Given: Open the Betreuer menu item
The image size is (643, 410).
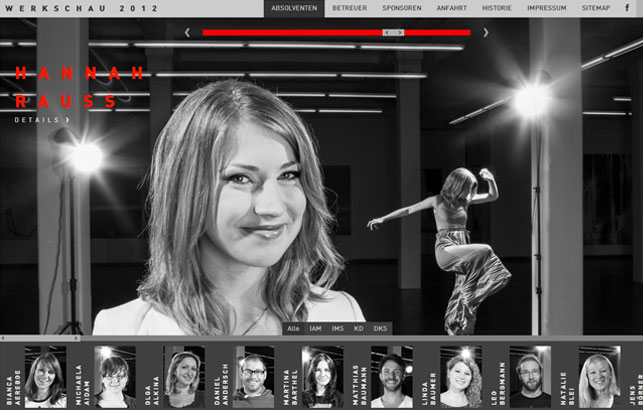Looking at the screenshot, I should point(349,8).
